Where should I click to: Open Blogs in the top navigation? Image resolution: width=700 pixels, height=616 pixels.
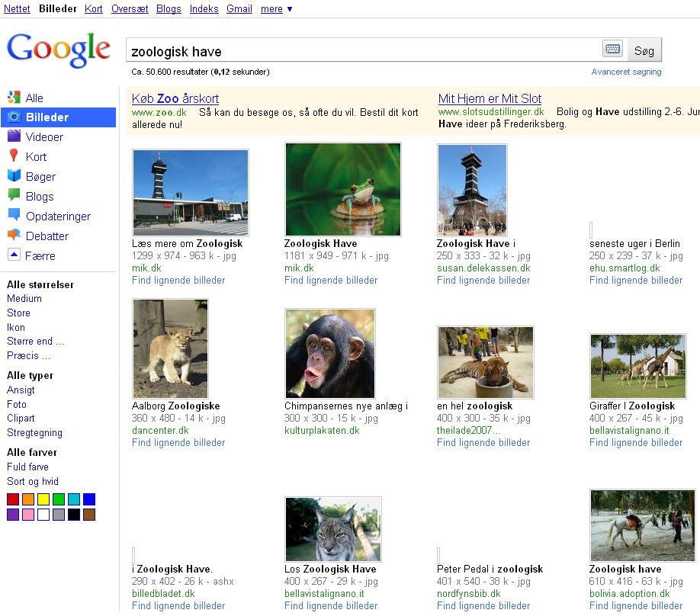pos(169,8)
